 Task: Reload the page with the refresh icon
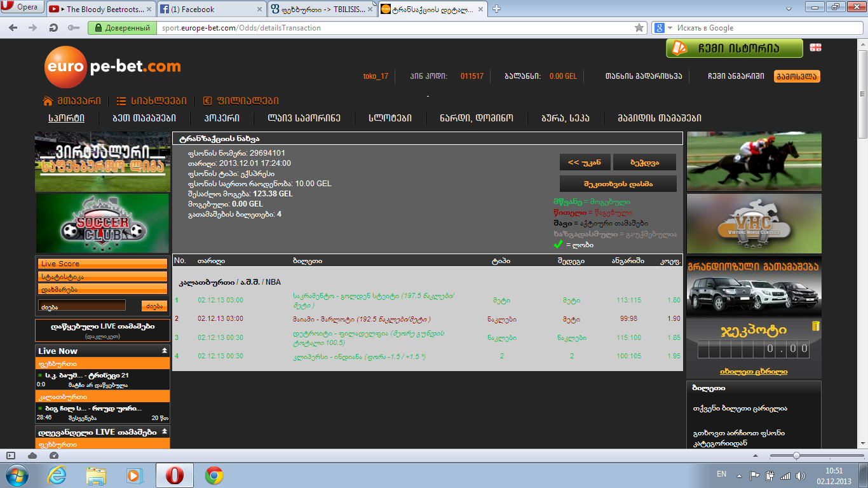click(x=53, y=28)
